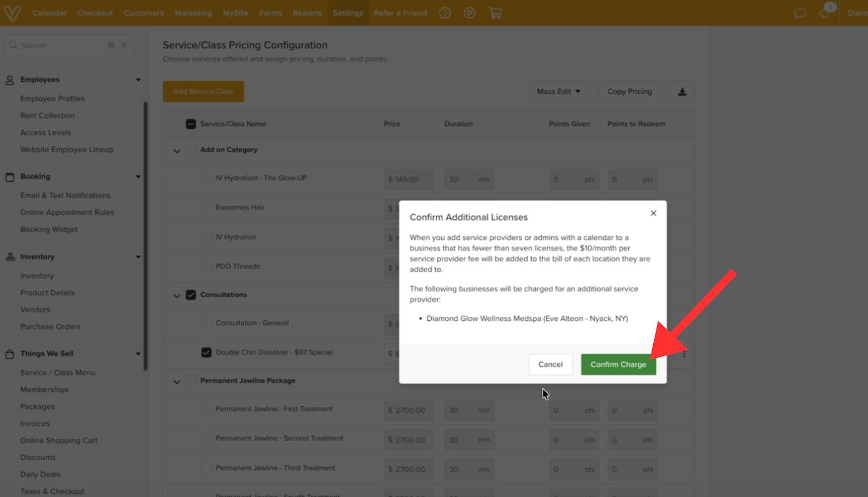Toggle Double Chin Dissolver checkbox

206,352
